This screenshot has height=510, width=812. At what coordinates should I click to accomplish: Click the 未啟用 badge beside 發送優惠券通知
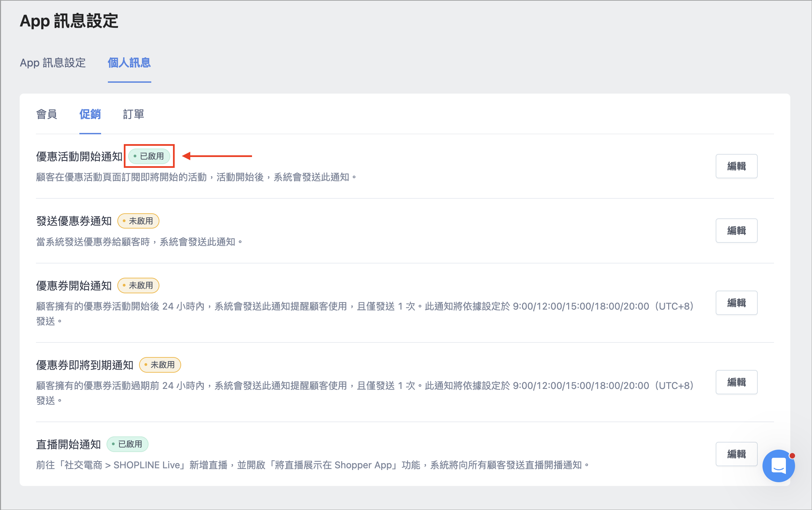(138, 221)
